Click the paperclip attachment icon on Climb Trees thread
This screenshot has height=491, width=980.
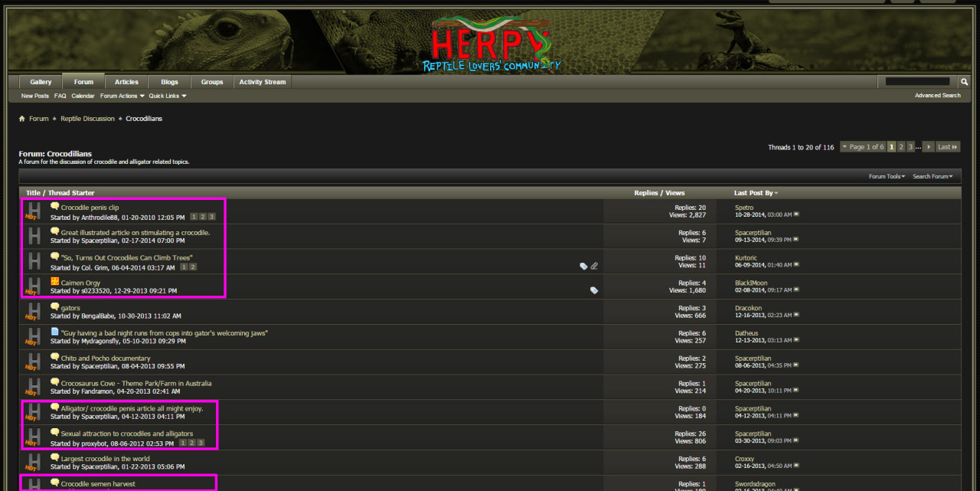tap(594, 266)
